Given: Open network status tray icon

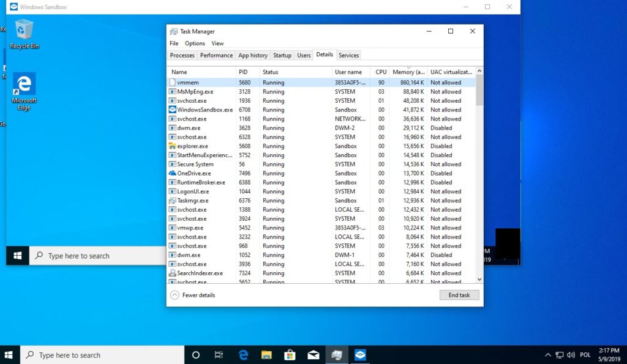Looking at the screenshot, I should [560, 355].
